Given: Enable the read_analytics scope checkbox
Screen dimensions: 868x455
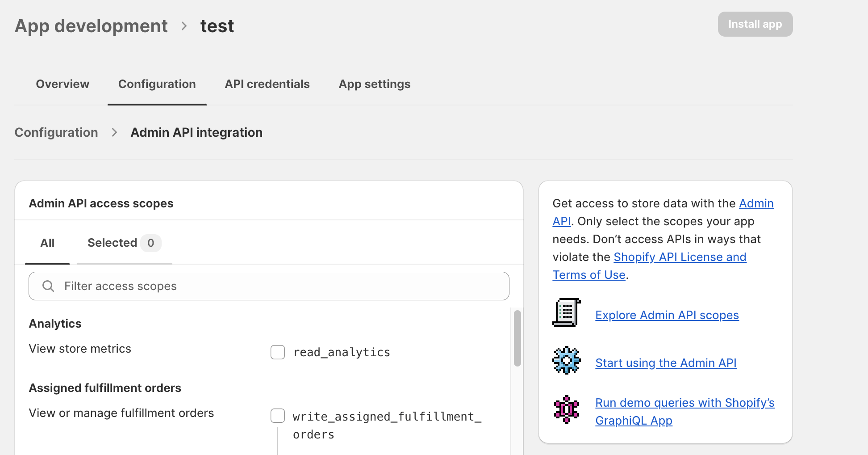Looking at the screenshot, I should [278, 352].
